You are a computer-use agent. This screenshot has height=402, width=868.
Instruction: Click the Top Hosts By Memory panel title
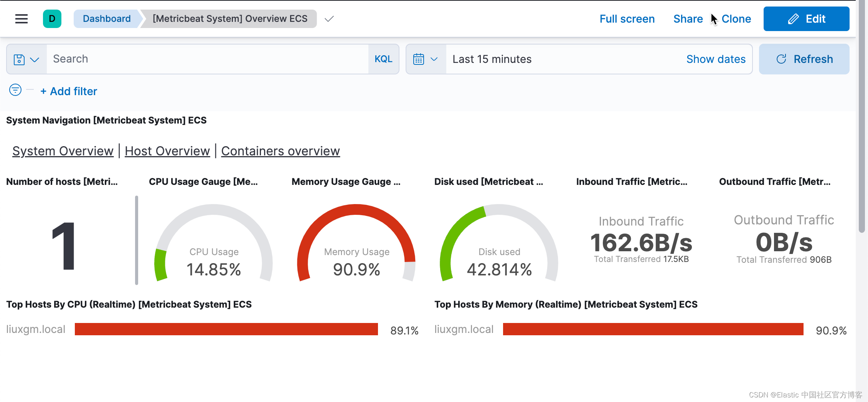[x=566, y=305]
